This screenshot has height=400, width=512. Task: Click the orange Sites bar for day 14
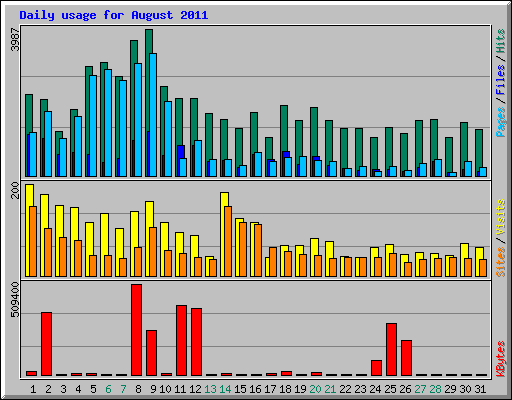(228, 241)
